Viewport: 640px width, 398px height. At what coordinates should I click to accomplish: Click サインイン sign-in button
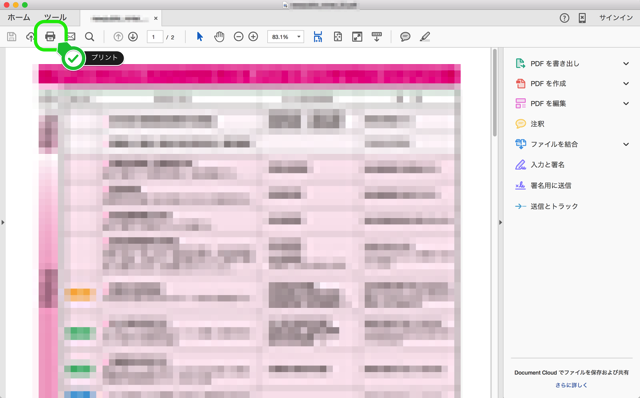coord(616,18)
